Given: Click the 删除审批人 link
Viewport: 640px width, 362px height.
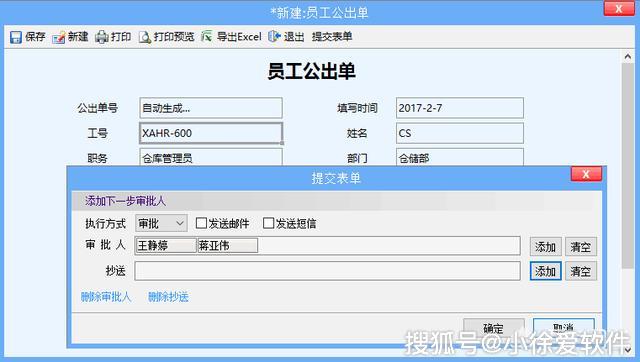Looking at the screenshot, I should 106,297.
